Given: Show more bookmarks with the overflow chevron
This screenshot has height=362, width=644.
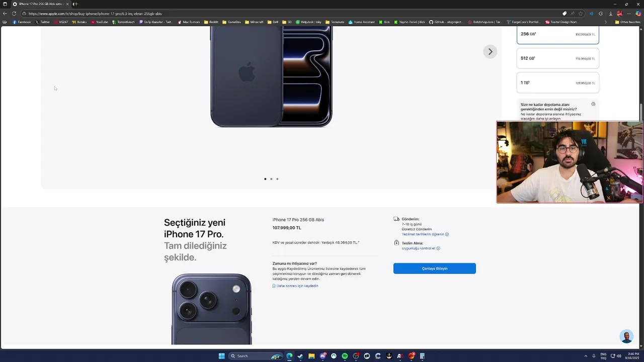Looking at the screenshot, I should pos(605,22).
